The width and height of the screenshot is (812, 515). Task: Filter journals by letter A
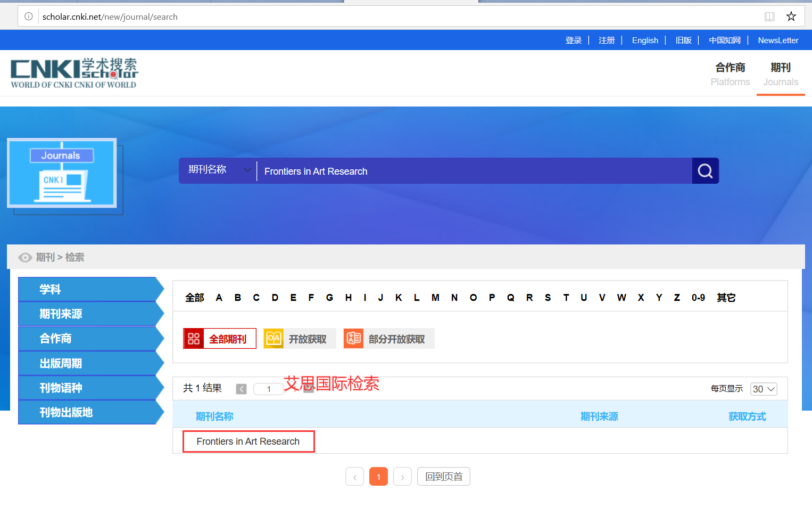(x=219, y=298)
